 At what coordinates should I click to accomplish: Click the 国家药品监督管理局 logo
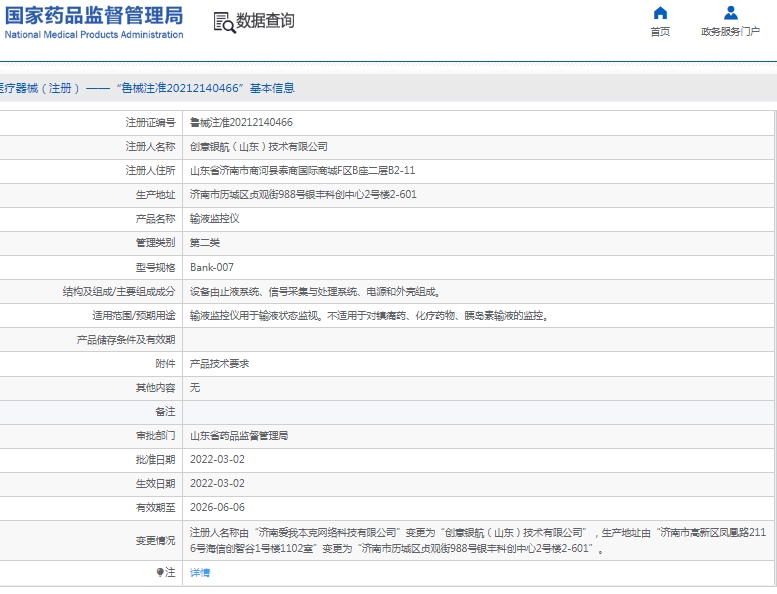pyautogui.click(x=94, y=16)
